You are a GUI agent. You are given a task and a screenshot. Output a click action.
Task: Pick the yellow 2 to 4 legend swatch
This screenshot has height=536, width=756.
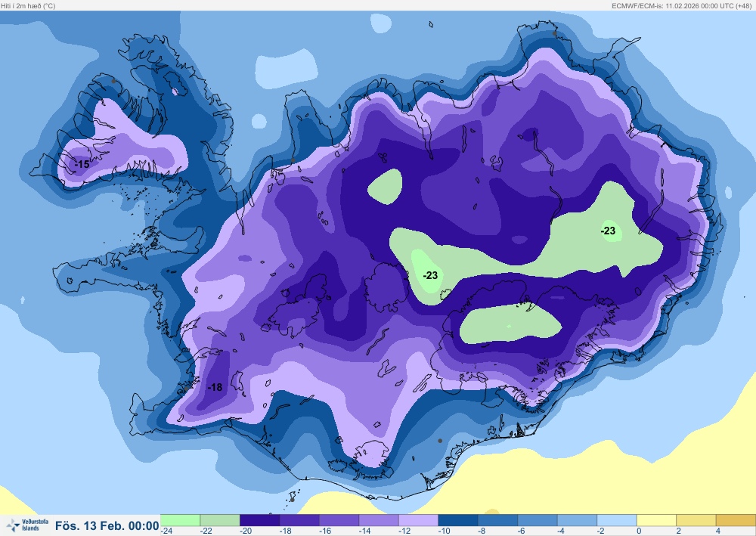coord(696,520)
